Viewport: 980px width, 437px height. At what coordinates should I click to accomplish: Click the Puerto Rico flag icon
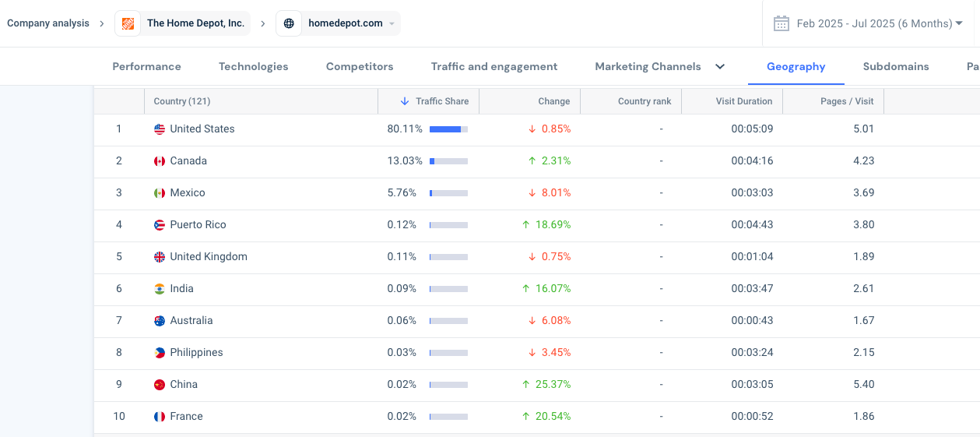(x=160, y=225)
